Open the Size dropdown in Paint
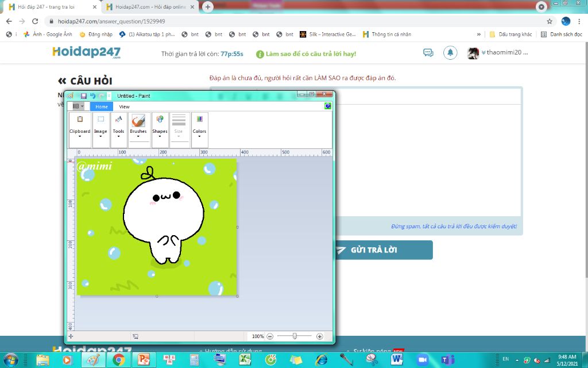The width and height of the screenshot is (588, 368). click(x=179, y=130)
